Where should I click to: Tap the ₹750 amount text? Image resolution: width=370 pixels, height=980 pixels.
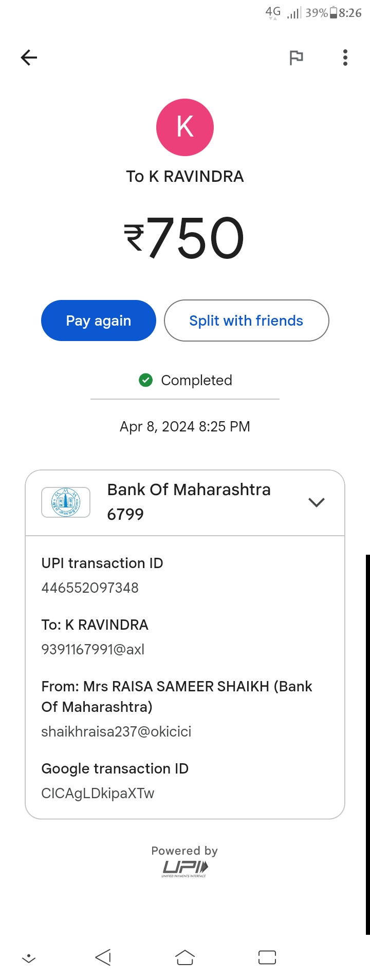185,237
